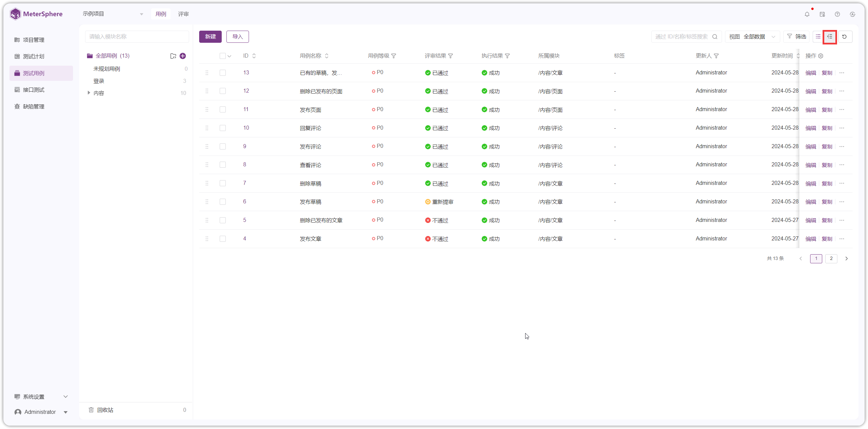
Task: Go to page 2
Action: coord(831,259)
